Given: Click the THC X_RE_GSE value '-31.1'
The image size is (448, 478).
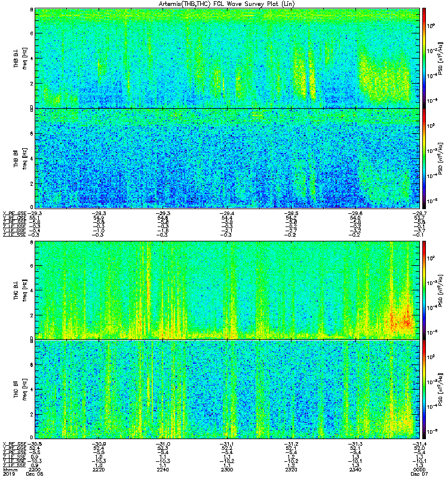Looking at the screenshot, I should 227,444.
